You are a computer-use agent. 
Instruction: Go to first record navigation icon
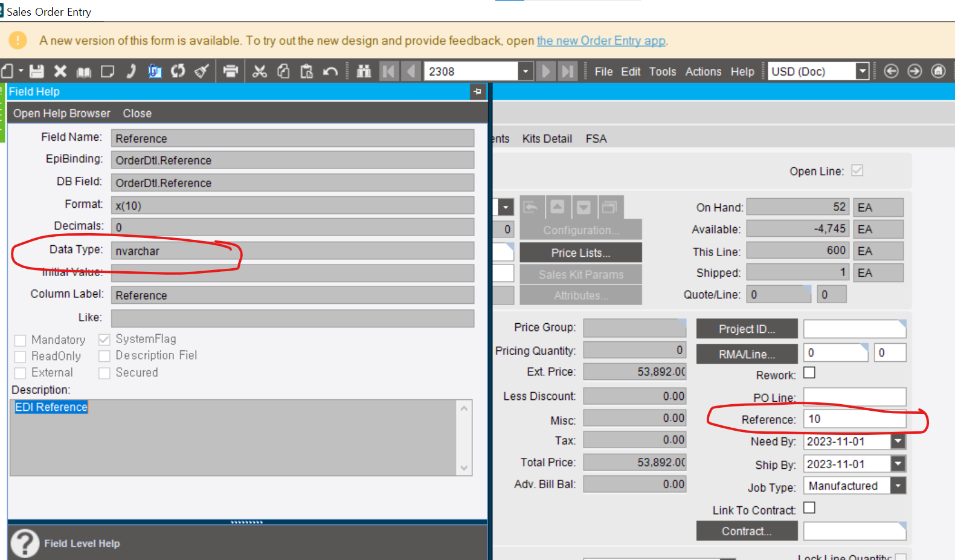pos(388,71)
